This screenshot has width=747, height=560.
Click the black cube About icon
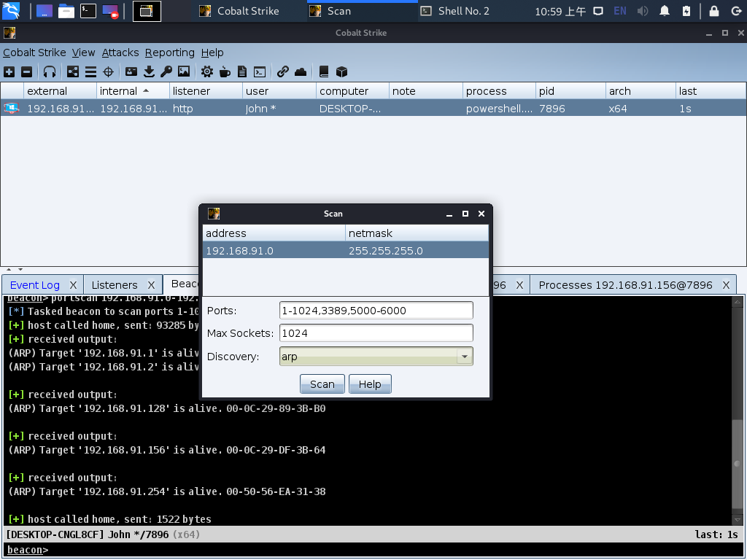pyautogui.click(x=341, y=71)
